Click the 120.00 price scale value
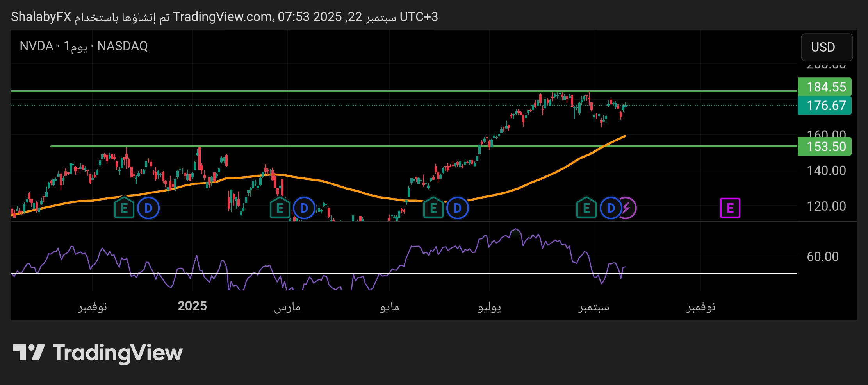The width and height of the screenshot is (868, 385). click(x=826, y=206)
